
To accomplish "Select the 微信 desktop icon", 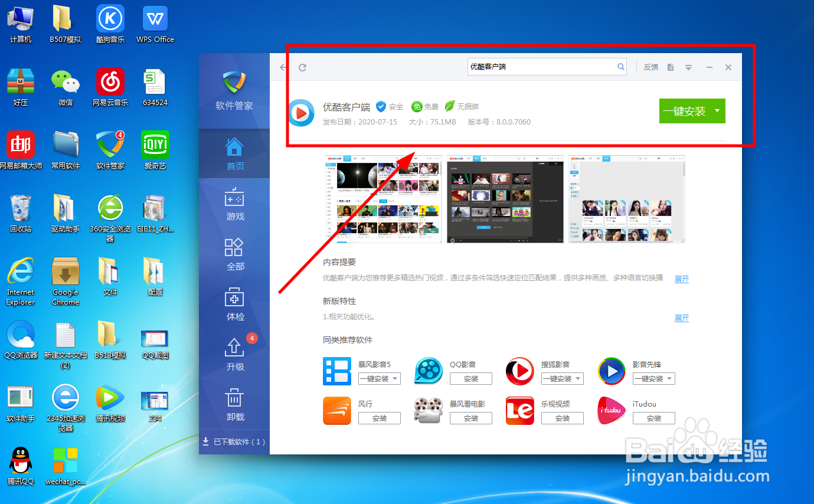I will 66,87.
